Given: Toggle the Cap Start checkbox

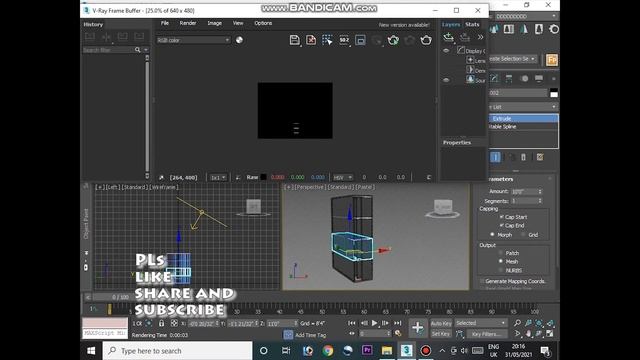Looking at the screenshot, I should point(502,217).
